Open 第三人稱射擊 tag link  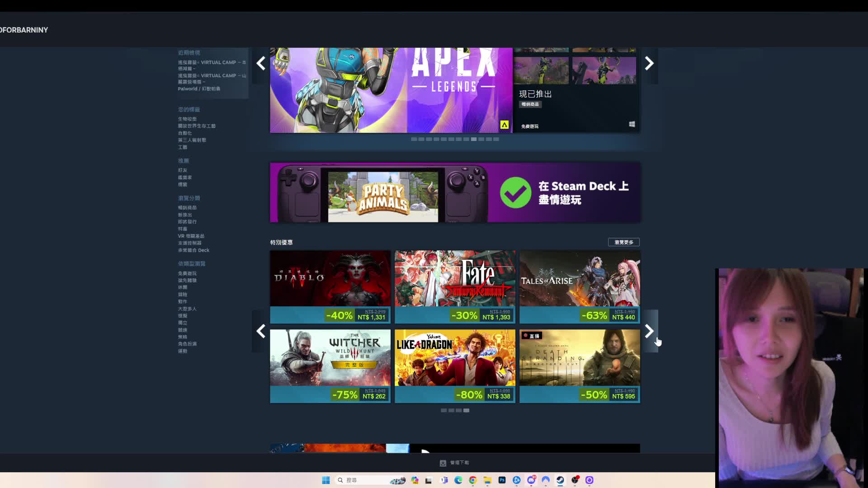tap(192, 140)
